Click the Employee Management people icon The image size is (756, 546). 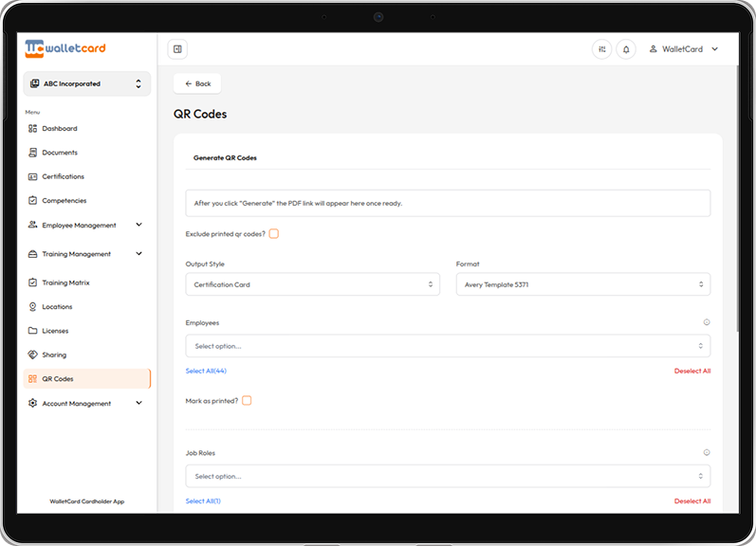tap(32, 225)
